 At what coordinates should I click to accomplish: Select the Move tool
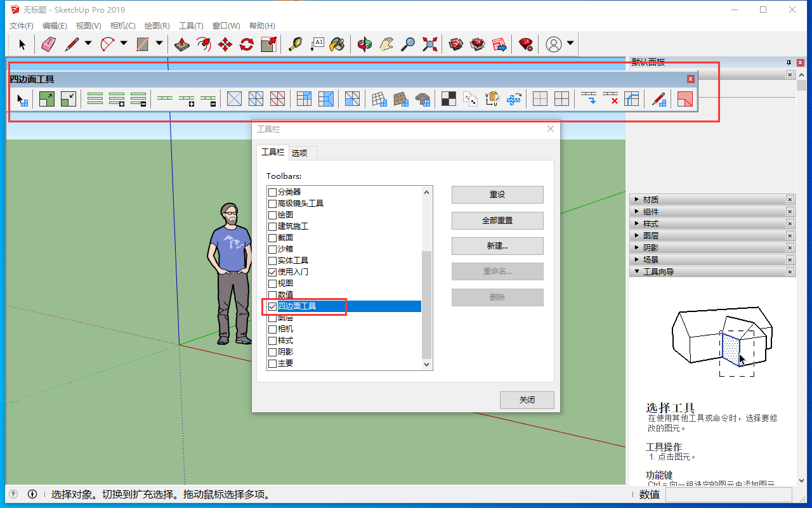pyautogui.click(x=225, y=44)
